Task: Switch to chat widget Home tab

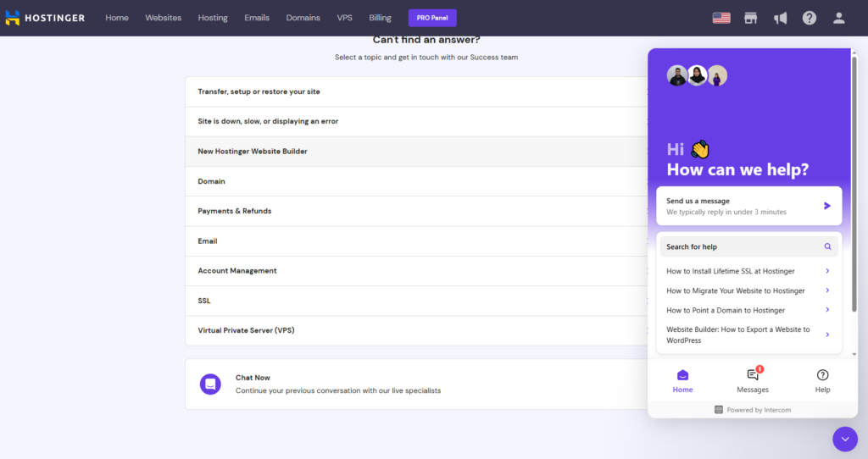Action: (682, 382)
